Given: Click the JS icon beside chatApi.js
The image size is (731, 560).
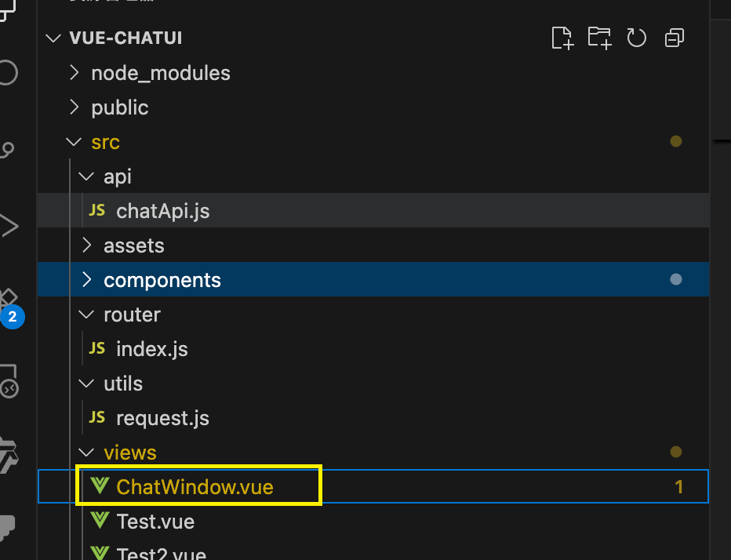Looking at the screenshot, I should (x=97, y=210).
